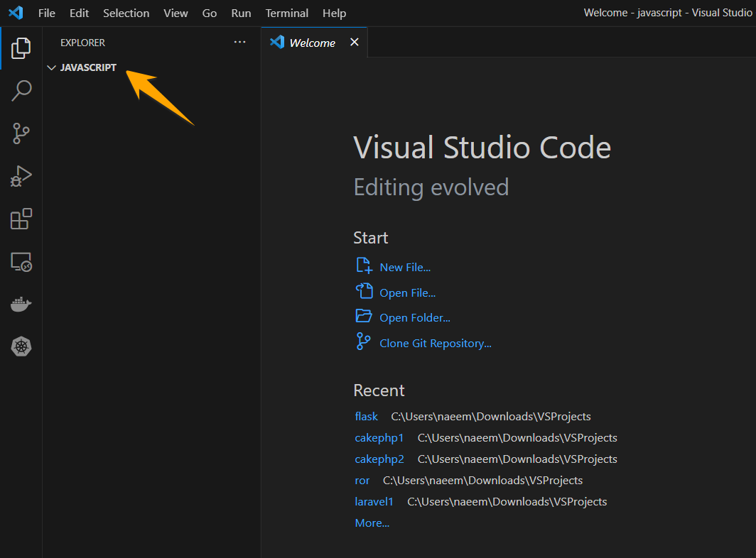The image size is (756, 558).
Task: Click the Open Folder... link
Action: 415,318
